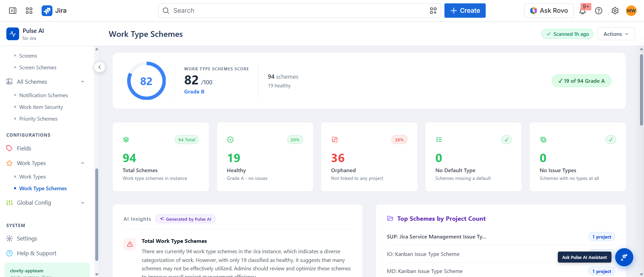Open Fields configuration
The image size is (644, 277).
tap(24, 148)
